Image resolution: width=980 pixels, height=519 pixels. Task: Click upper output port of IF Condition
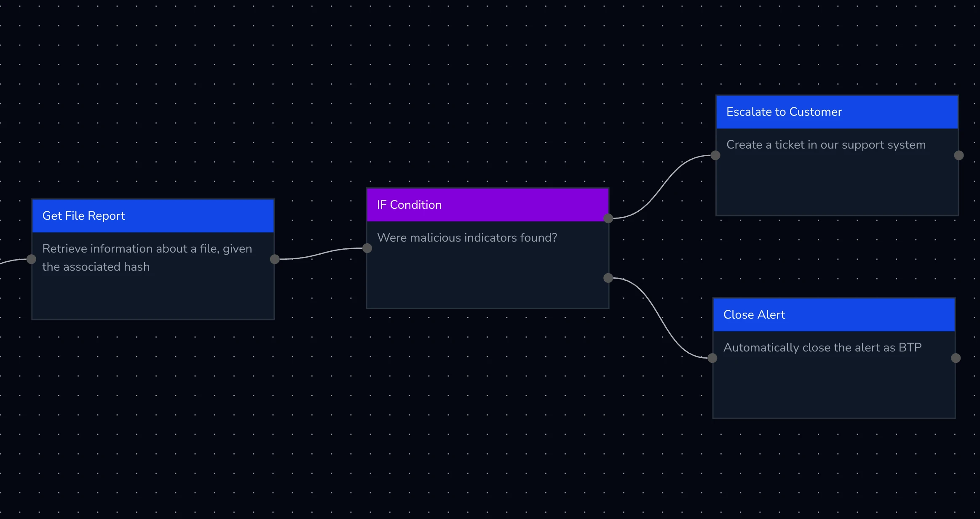point(608,218)
